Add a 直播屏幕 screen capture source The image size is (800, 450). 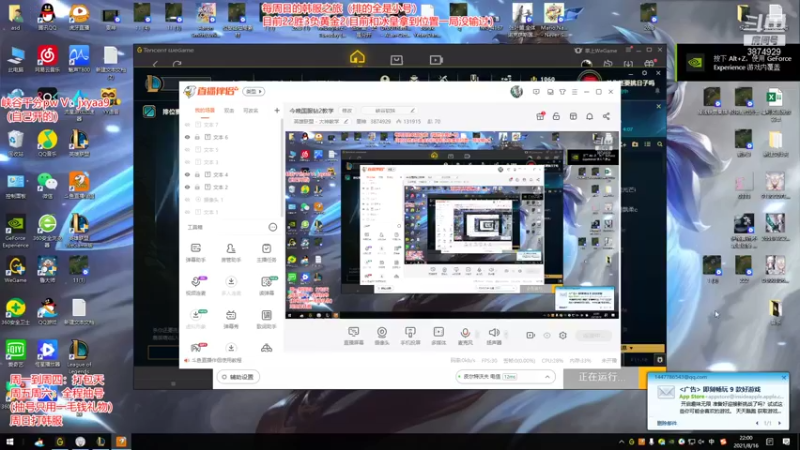click(354, 336)
